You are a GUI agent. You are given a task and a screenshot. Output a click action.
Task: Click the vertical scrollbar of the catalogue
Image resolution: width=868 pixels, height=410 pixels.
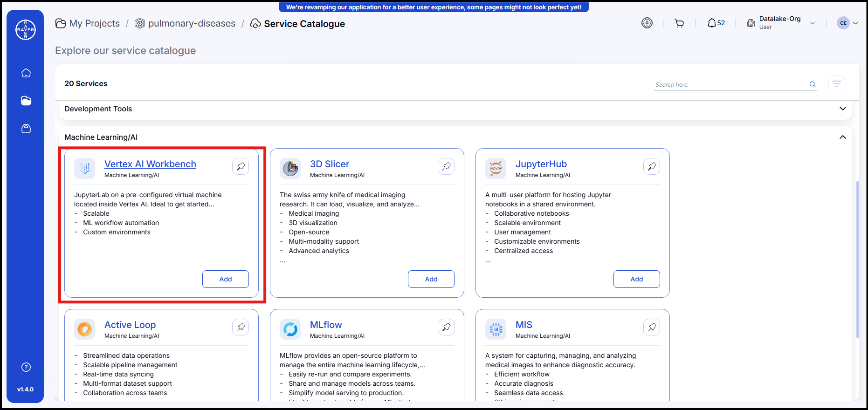858,260
